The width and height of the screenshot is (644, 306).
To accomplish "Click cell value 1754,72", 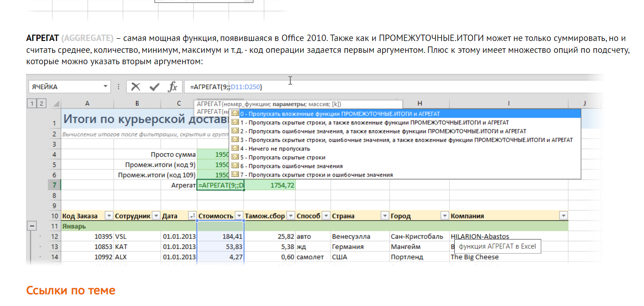I will pos(270,185).
